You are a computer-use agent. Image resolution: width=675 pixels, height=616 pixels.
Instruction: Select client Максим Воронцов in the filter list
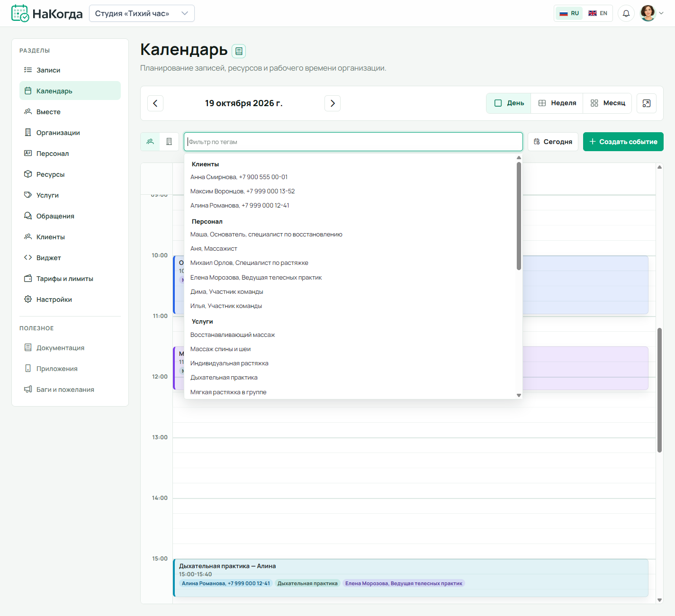[x=351, y=191]
